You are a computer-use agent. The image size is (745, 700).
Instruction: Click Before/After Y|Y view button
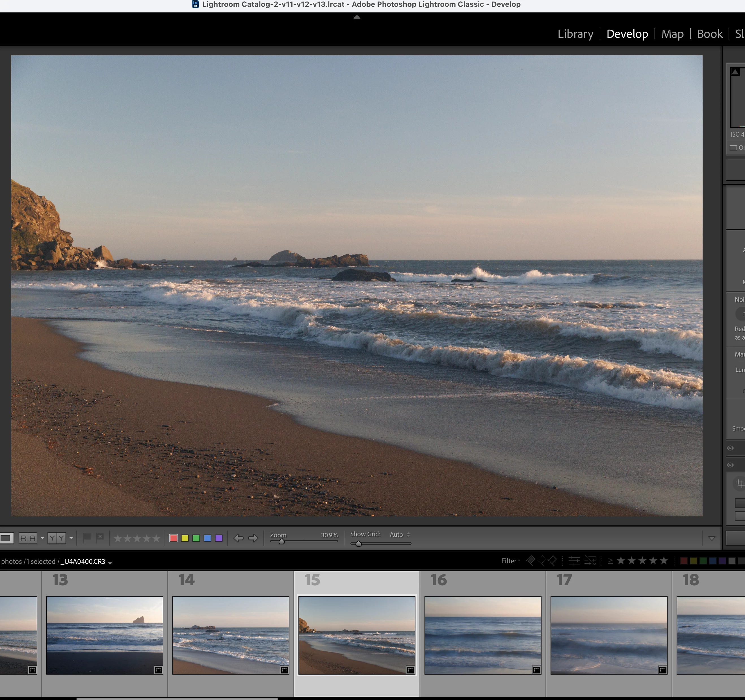[57, 538]
